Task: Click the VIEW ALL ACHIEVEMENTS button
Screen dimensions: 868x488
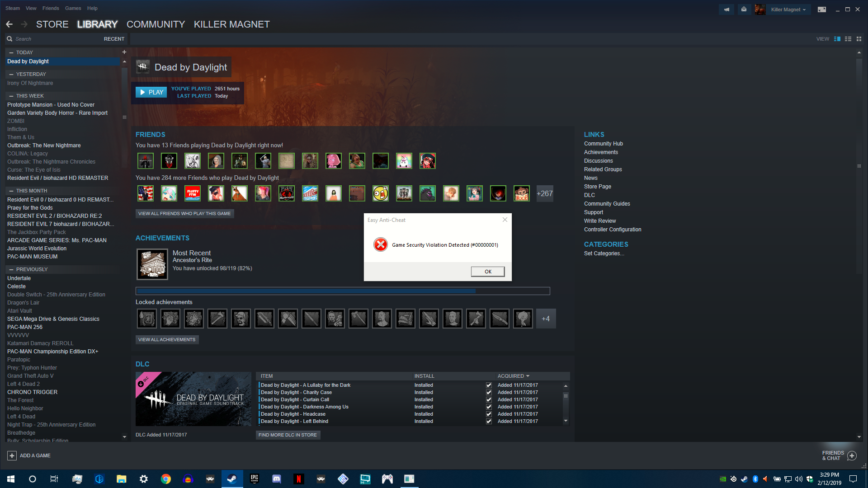Action: point(167,340)
